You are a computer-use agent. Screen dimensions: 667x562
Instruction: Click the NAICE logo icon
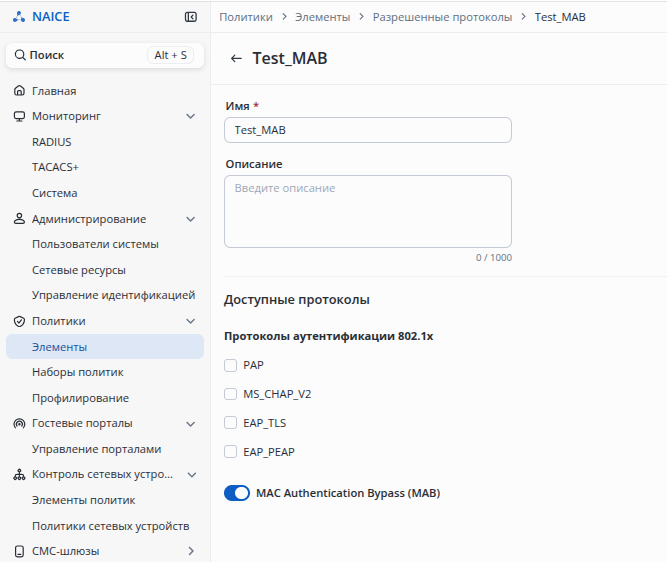(x=19, y=17)
